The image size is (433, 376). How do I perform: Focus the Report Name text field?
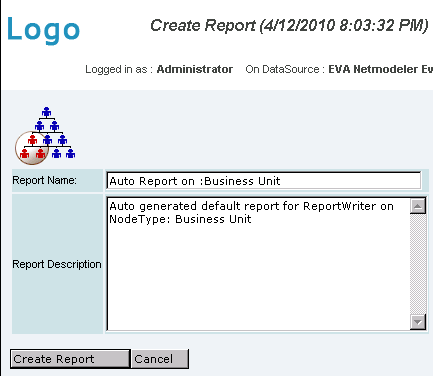coord(263,181)
